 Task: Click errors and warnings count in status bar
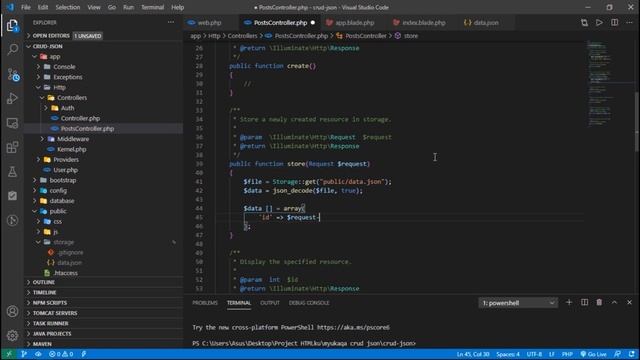click(61, 354)
